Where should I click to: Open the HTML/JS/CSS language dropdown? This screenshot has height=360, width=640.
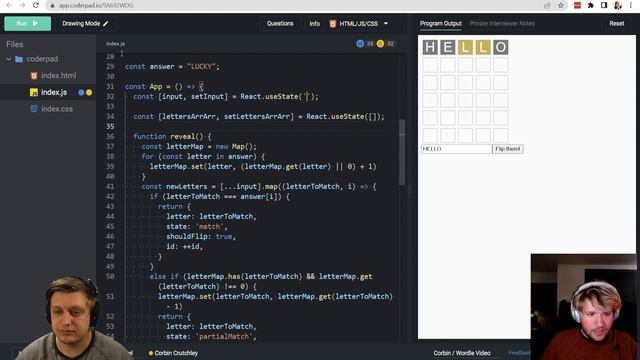(359, 24)
